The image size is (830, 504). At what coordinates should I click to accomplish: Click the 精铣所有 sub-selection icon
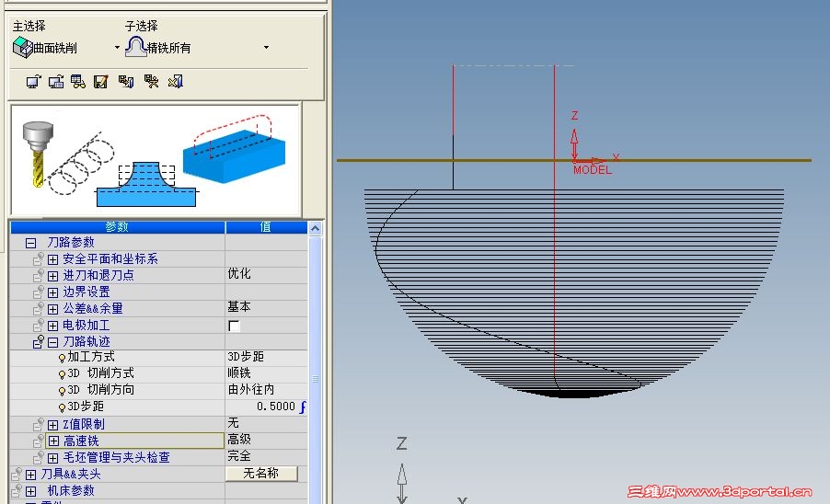point(135,47)
